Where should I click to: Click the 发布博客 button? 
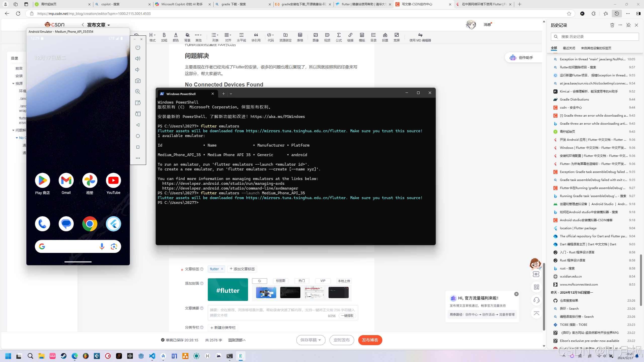coord(370,340)
